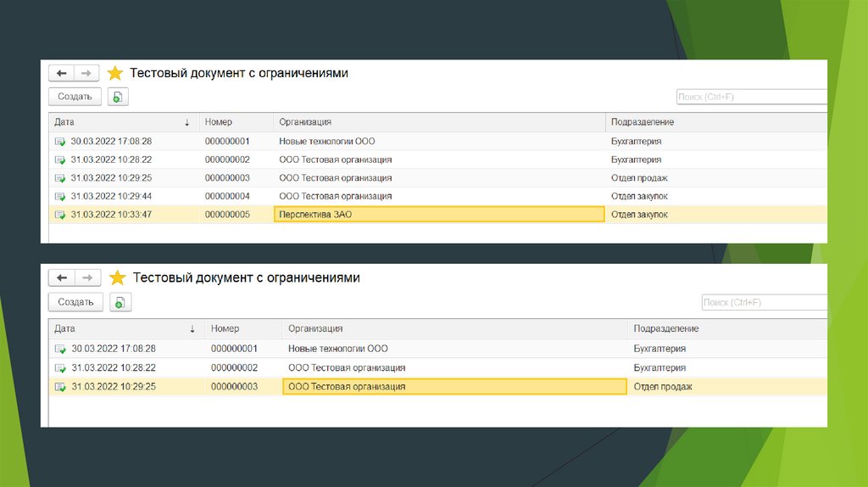Select document 000000004 in the top list
This screenshot has height=487, width=868.
pos(227,196)
